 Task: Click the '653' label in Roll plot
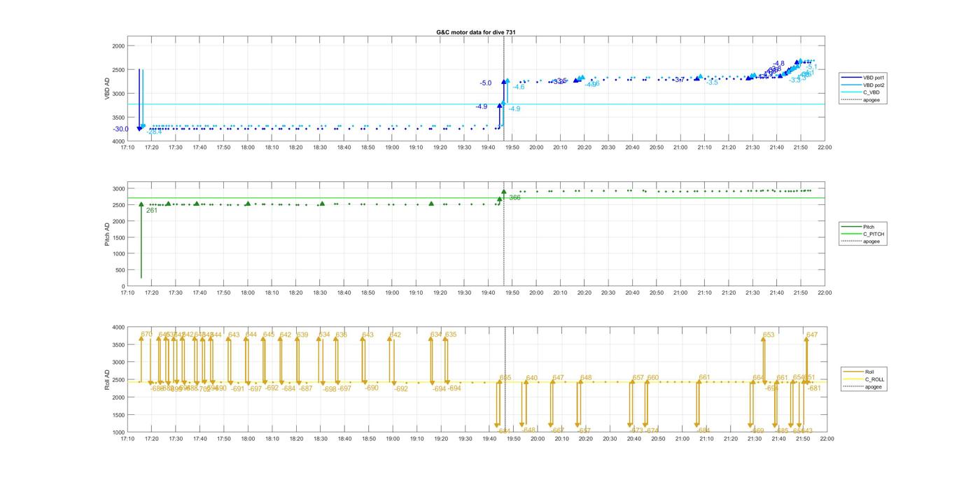click(769, 335)
